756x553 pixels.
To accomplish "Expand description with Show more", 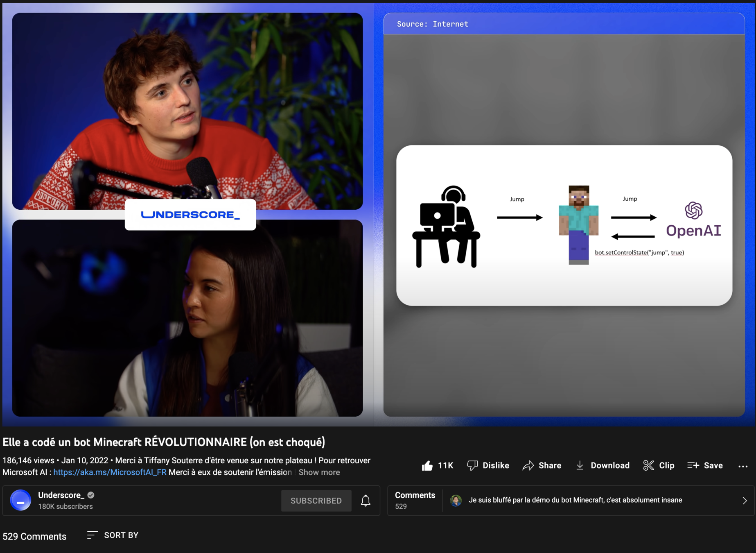I will 319,472.
